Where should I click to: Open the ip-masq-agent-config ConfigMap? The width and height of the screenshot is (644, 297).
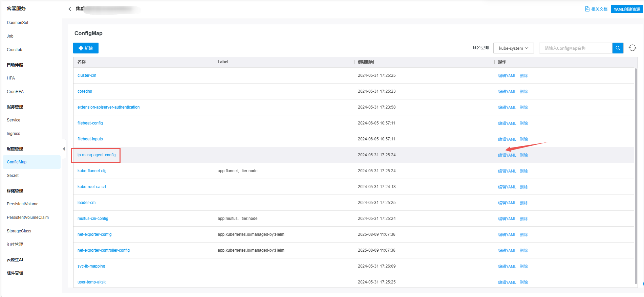pos(96,155)
